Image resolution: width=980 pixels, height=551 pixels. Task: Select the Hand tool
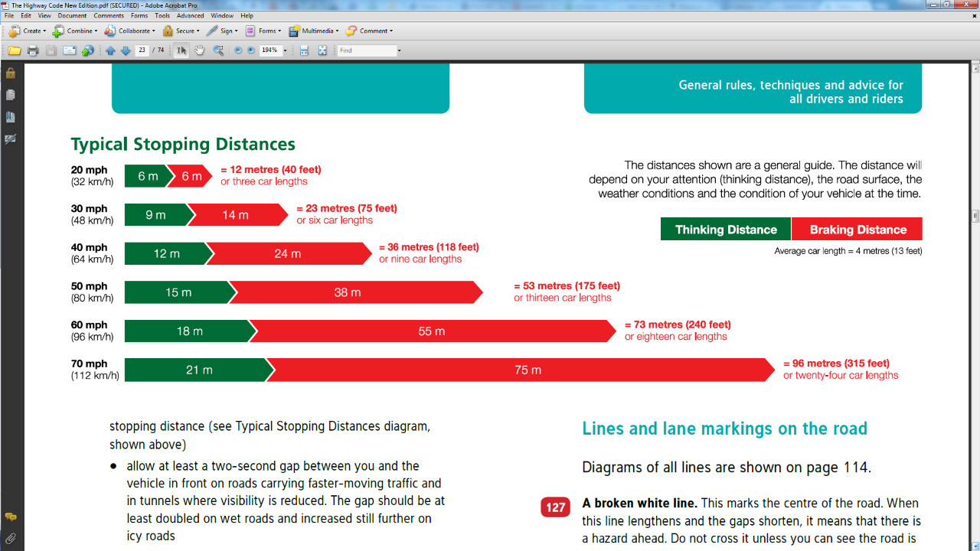click(200, 51)
